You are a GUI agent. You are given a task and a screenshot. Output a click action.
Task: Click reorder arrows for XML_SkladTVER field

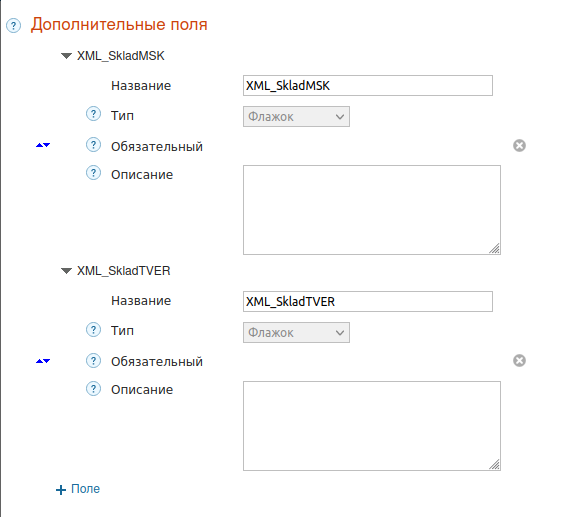pyautogui.click(x=43, y=361)
